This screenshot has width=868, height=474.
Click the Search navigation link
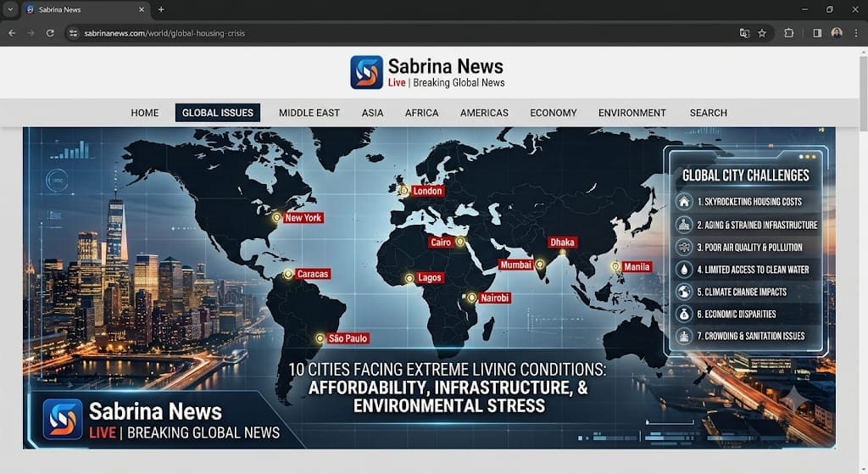coord(708,113)
